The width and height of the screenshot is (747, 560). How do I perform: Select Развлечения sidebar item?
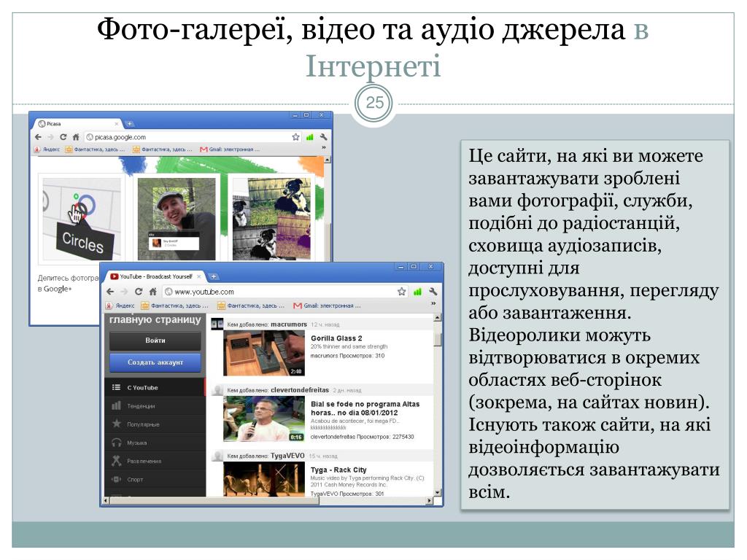[155, 462]
